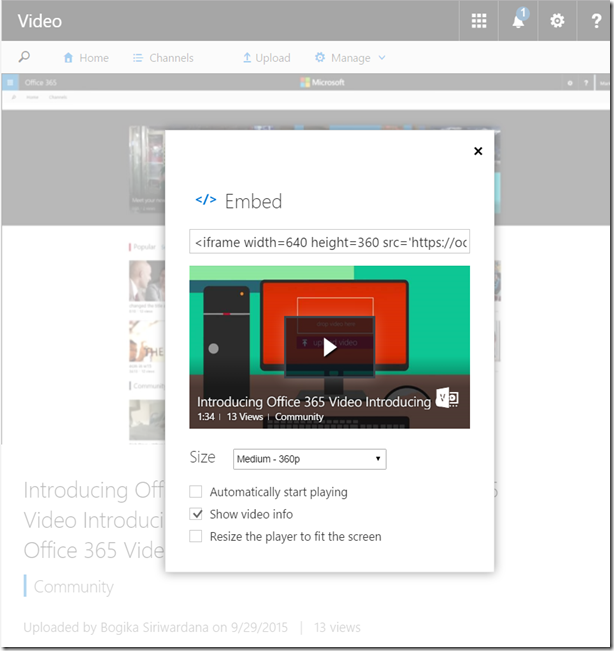Expand the Manage dropdown menu
The height and width of the screenshot is (651, 614).
click(x=350, y=58)
